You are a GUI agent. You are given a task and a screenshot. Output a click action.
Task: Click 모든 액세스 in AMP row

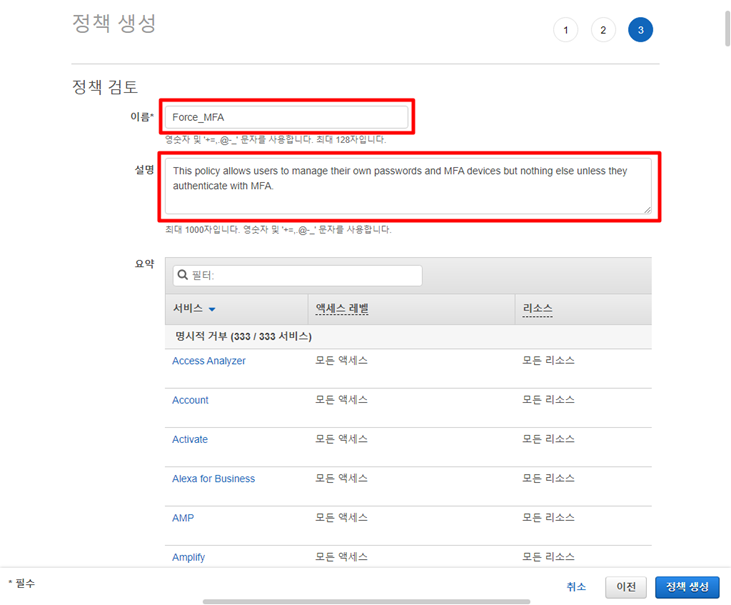tap(341, 517)
